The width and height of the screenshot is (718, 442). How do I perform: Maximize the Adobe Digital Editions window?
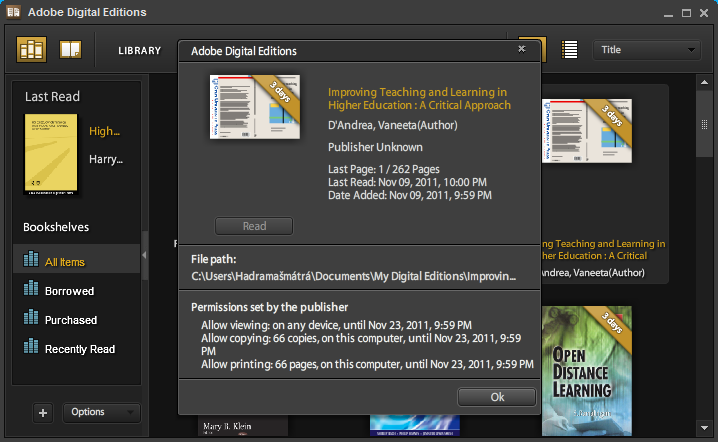tap(686, 13)
